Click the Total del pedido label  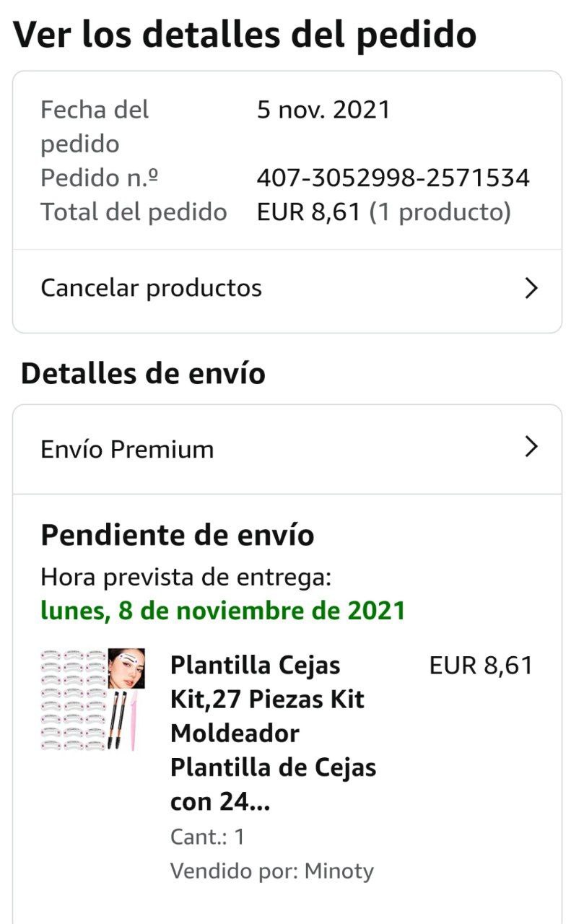[x=134, y=212]
